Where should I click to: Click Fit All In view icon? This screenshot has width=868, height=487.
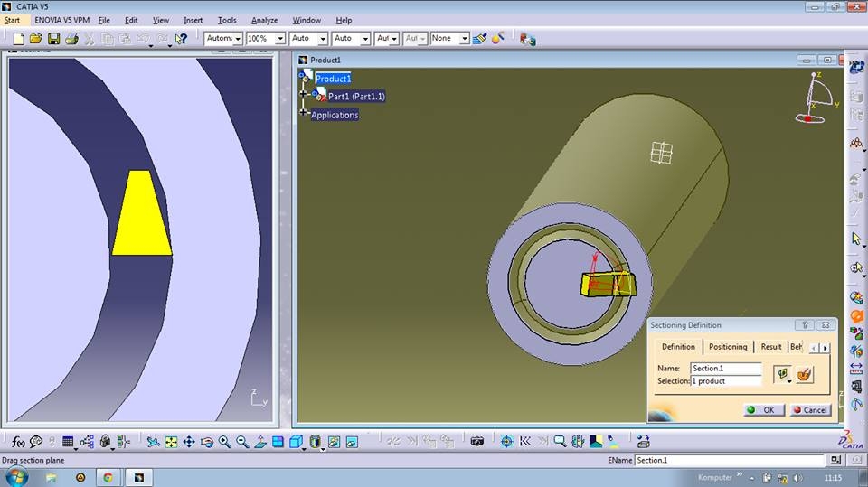(x=171, y=442)
